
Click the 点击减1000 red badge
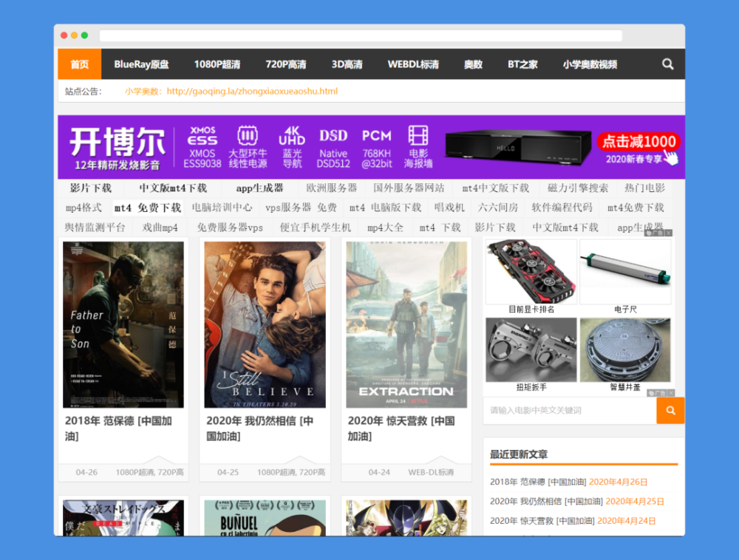point(638,141)
